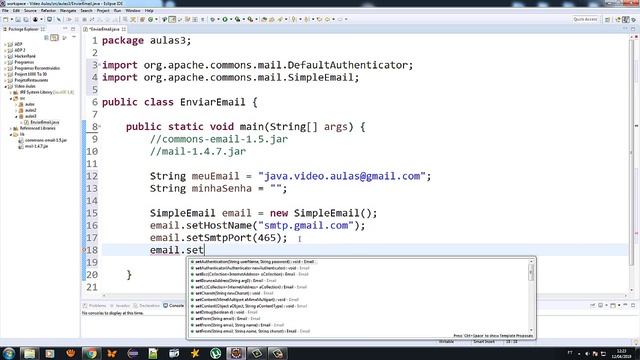Screen dimensions: 640x360
Task: Switch to the Javadoc tab
Action: point(120,306)
